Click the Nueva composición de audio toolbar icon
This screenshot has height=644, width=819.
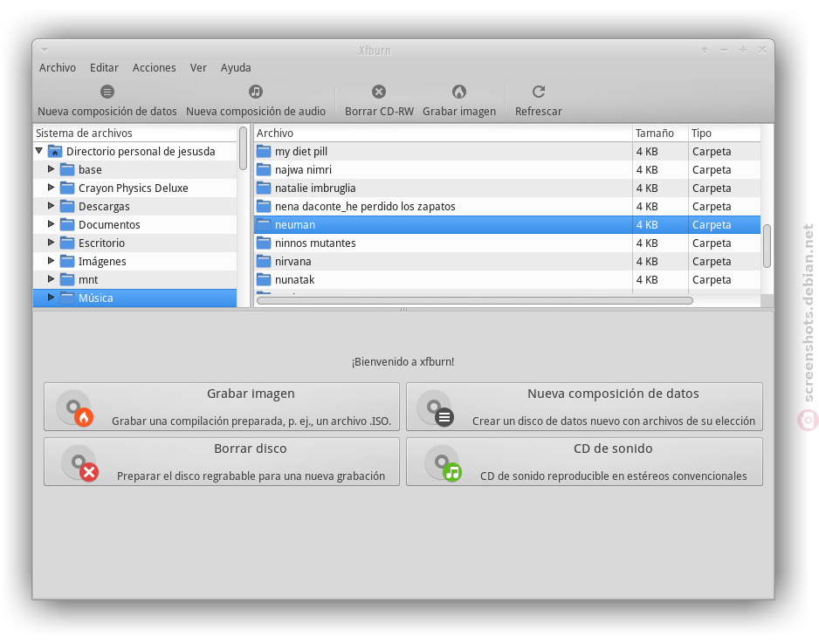pyautogui.click(x=256, y=92)
